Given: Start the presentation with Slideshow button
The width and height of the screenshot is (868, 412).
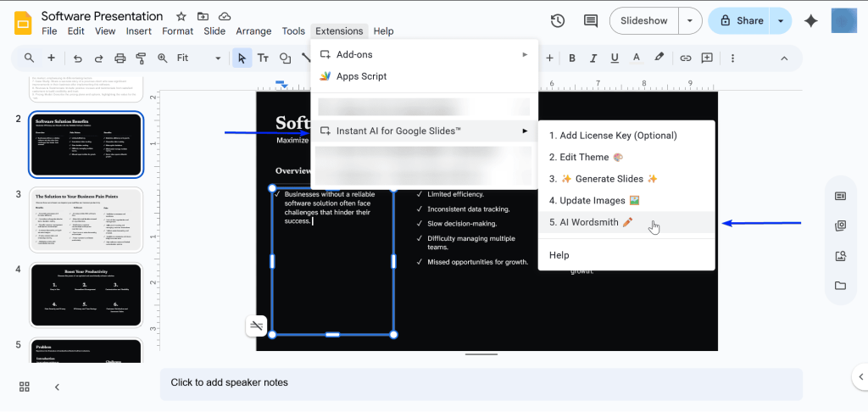Looking at the screenshot, I should [x=644, y=21].
